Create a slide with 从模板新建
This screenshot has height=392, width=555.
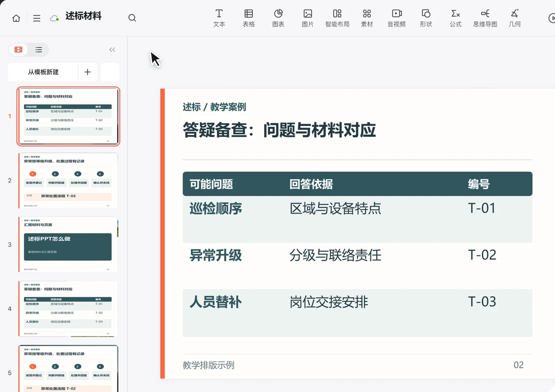click(x=43, y=72)
